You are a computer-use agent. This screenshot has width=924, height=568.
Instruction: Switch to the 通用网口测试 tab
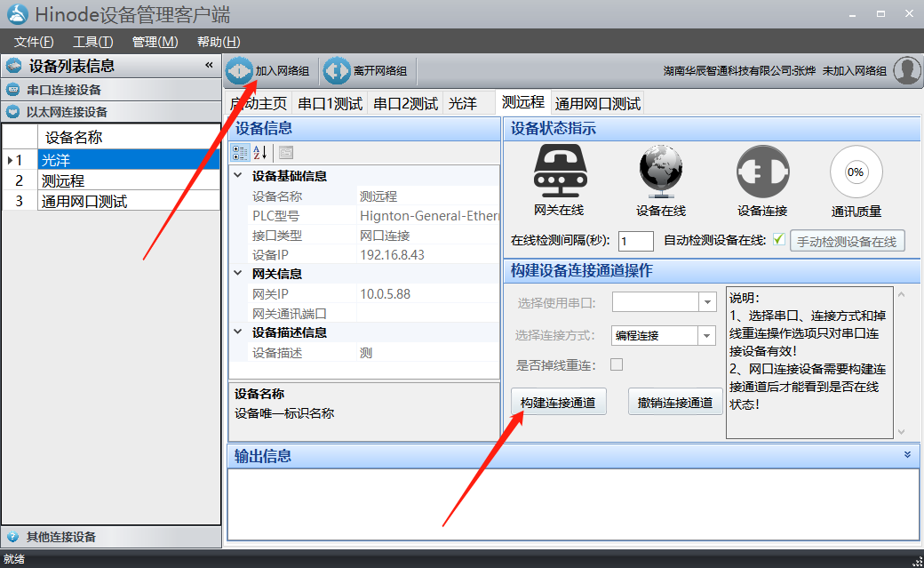pos(597,103)
